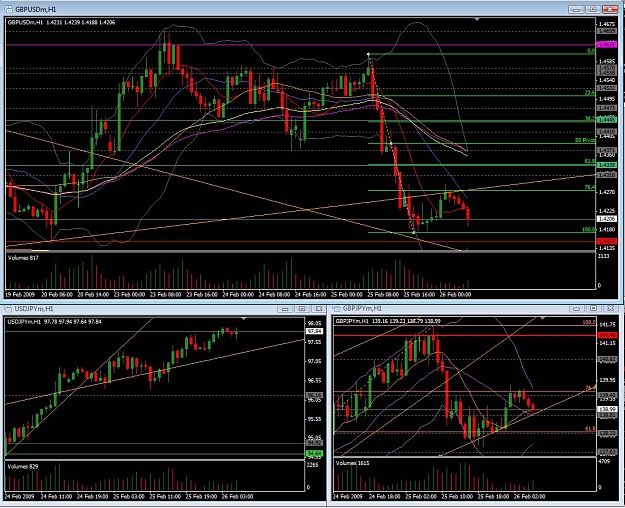Viewport: 625px width, 508px height.
Task: Click the green 94.64 price label in USDJPYm
Action: pyautogui.click(x=314, y=453)
